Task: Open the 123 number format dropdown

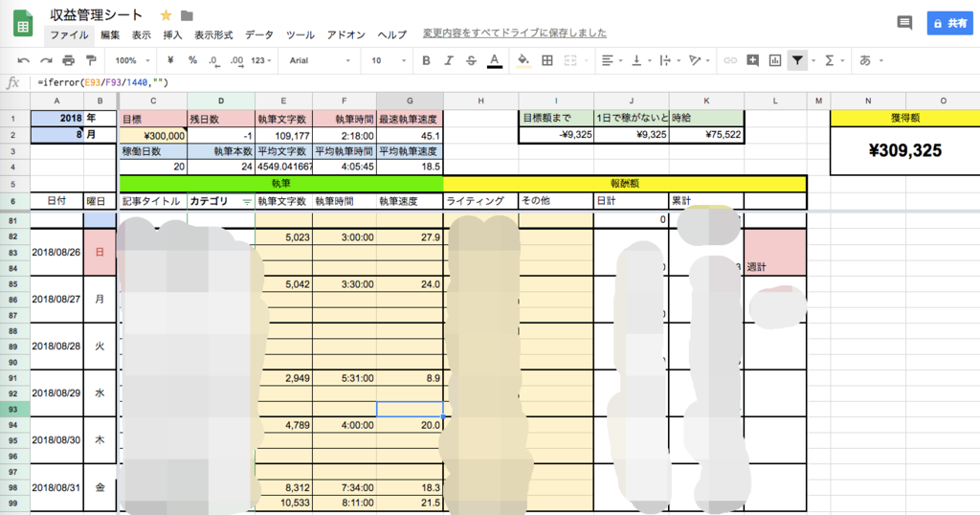Action: (261, 60)
